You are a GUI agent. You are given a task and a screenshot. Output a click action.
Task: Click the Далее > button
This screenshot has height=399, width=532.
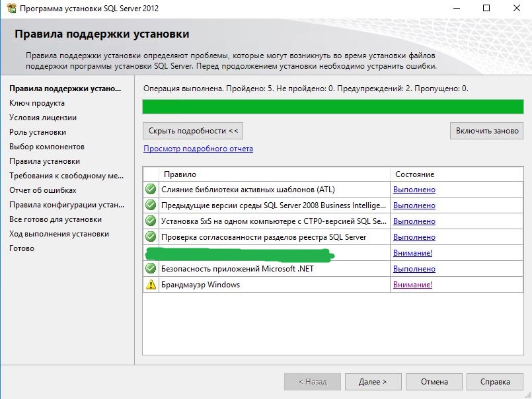coord(373,382)
